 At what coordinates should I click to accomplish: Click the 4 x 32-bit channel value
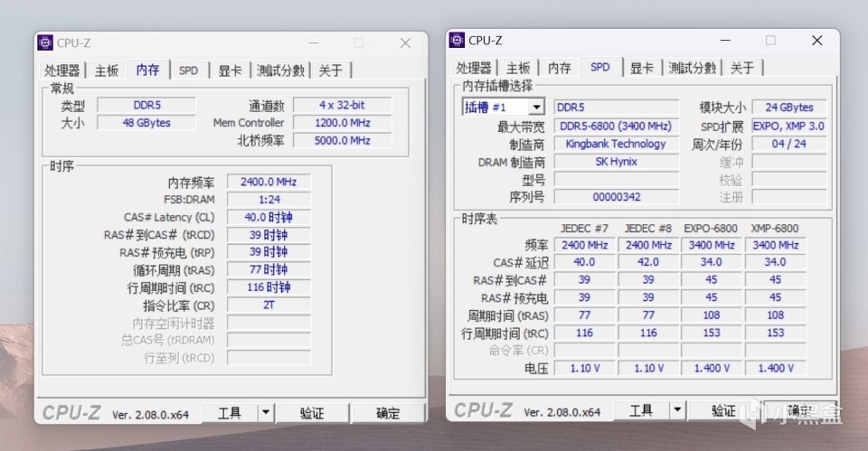click(342, 105)
